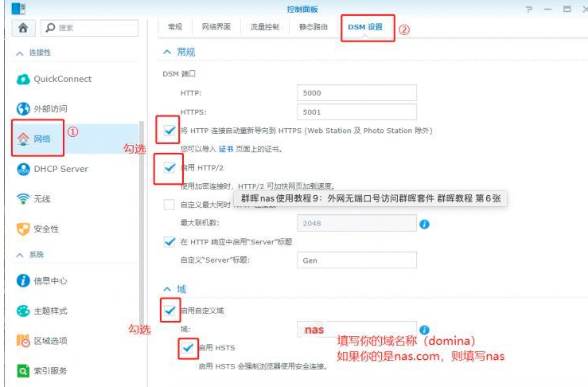This screenshot has width=588, height=387.
Task: Toggle the 启用 HTTP/2 checkbox
Action: click(169, 168)
